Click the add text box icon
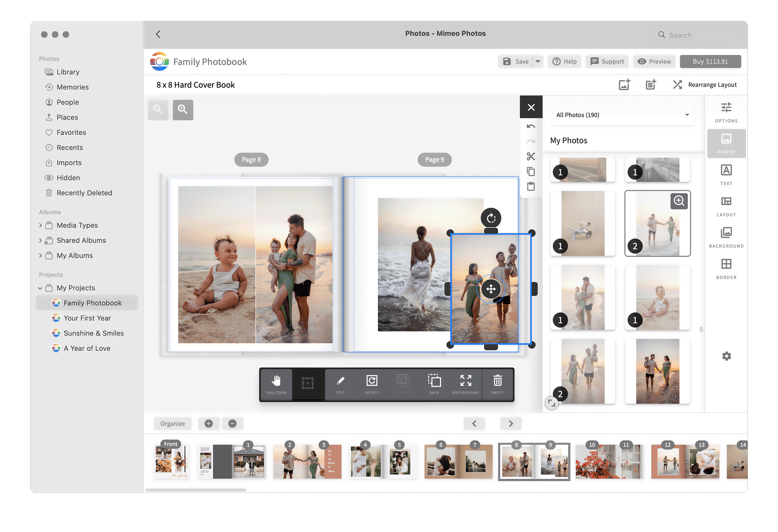778x532 pixels. tap(651, 85)
